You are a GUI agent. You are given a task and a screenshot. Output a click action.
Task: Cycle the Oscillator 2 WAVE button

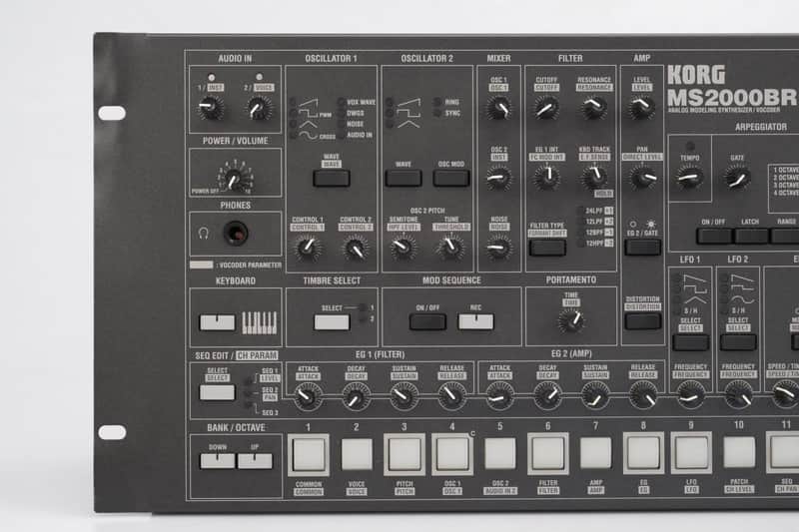click(403, 179)
